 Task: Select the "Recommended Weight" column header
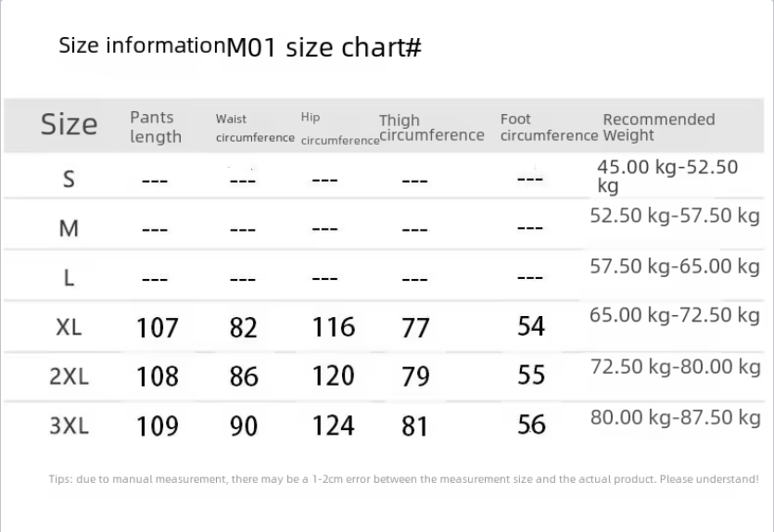click(x=658, y=127)
